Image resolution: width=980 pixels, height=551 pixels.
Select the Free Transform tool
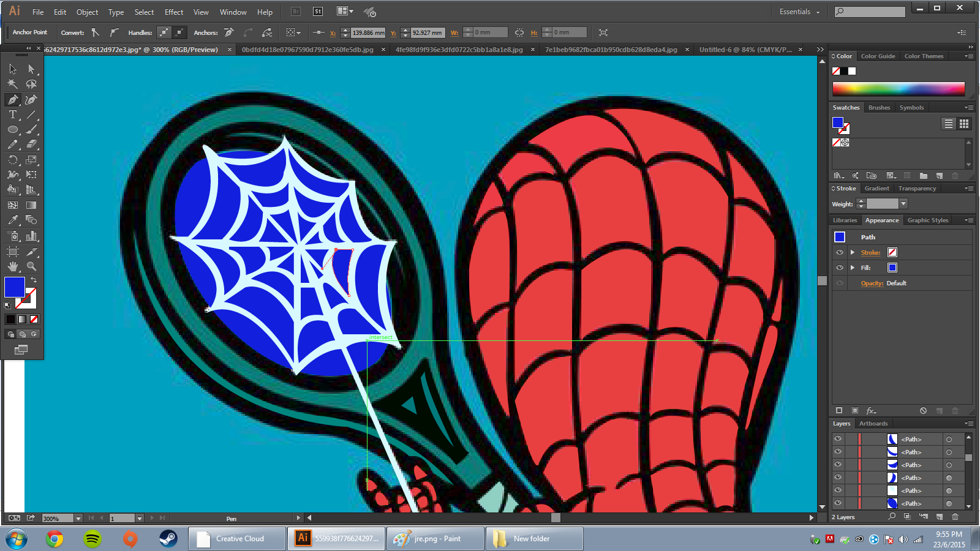(x=31, y=175)
